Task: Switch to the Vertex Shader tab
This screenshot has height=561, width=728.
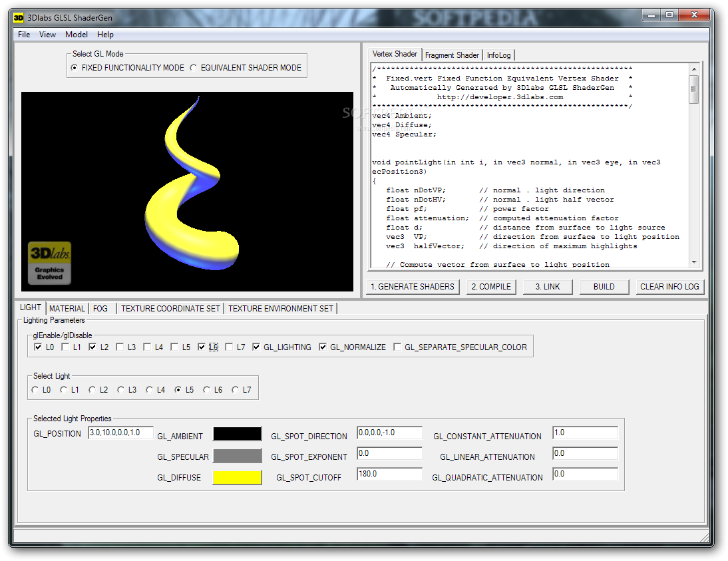Action: point(395,54)
